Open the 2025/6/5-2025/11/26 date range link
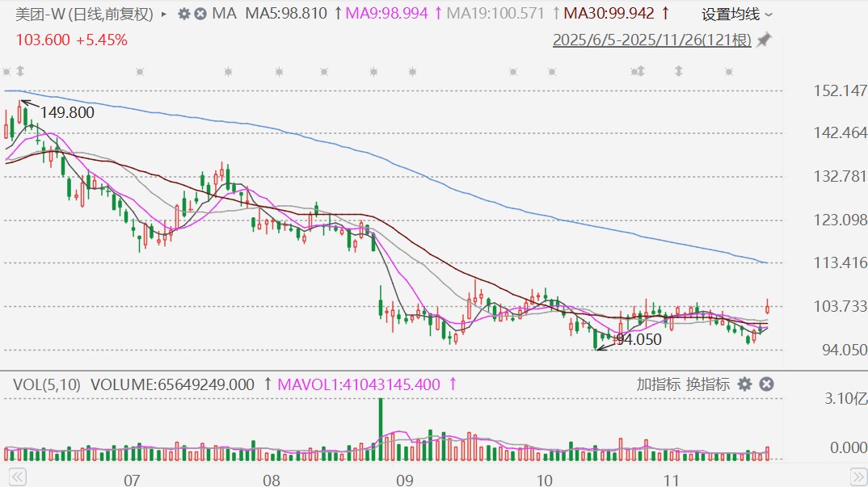868x487 pixels. [651, 40]
